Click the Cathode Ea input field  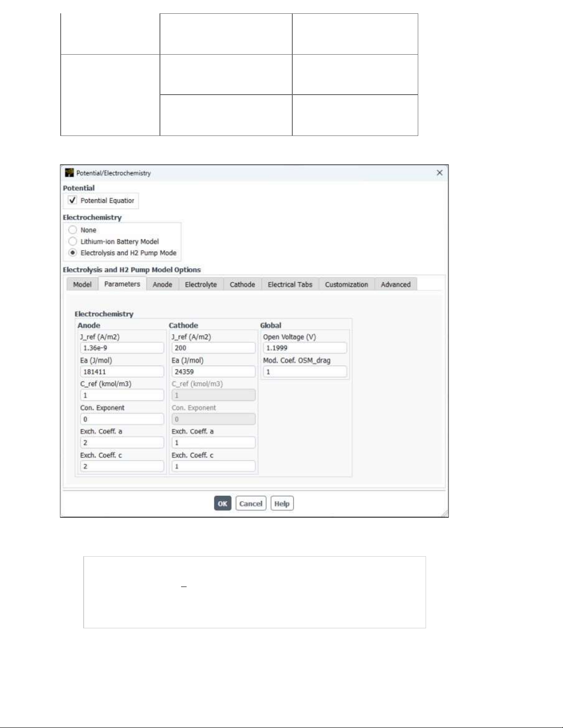coord(213,372)
